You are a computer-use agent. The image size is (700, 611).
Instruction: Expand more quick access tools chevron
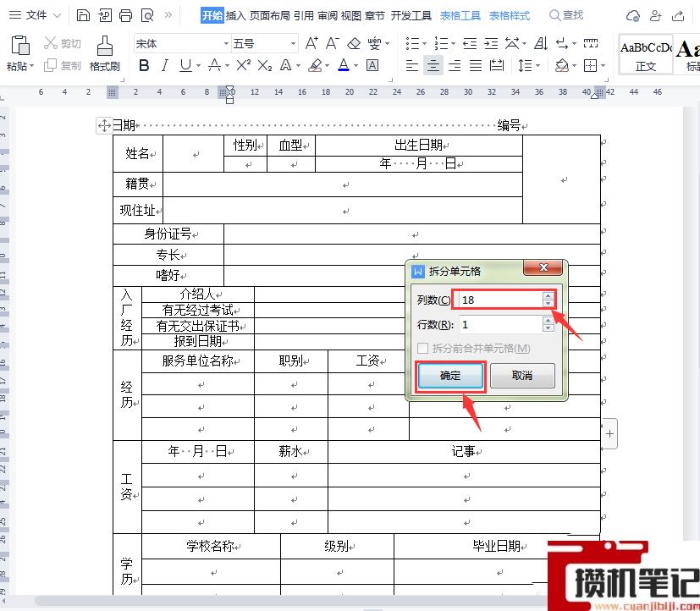(168, 14)
